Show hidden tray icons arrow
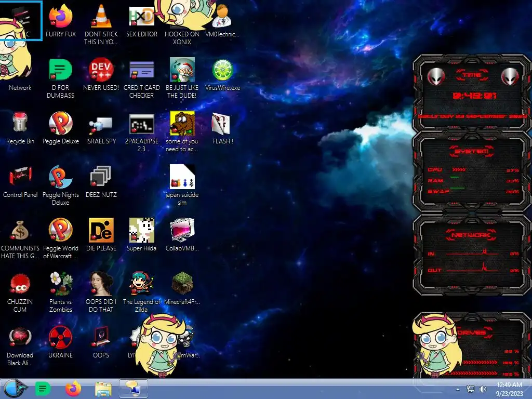This screenshot has width=532, height=399. (x=458, y=389)
